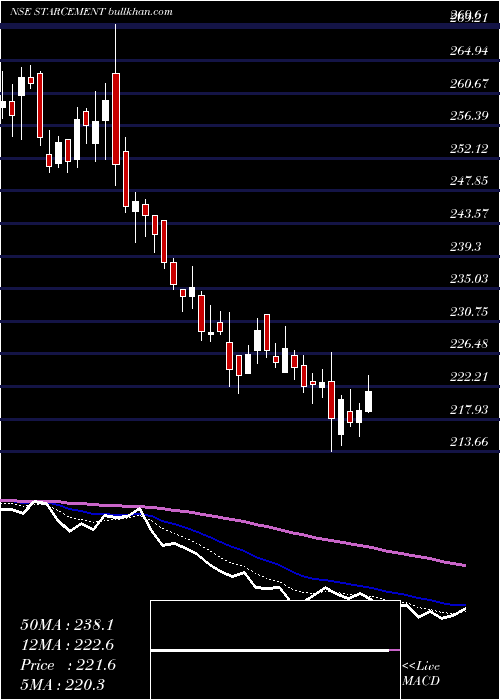
Task: Click the 243.57 price axis label
Action: [x=469, y=214]
